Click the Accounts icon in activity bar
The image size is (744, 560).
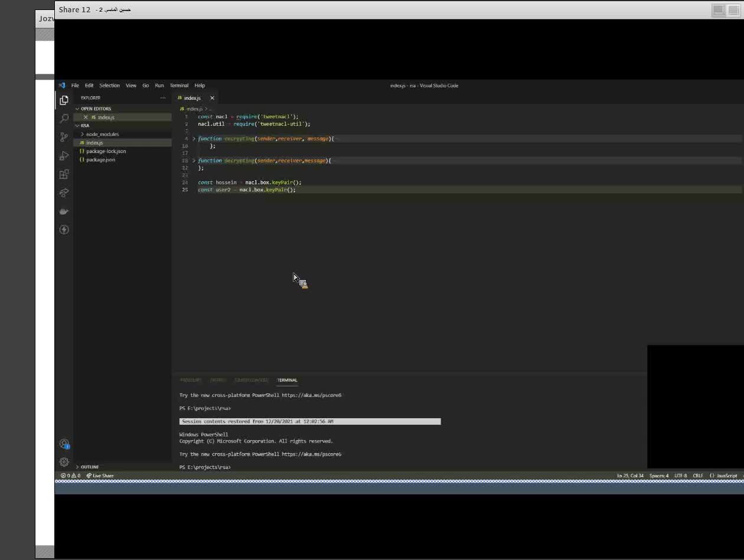[64, 444]
